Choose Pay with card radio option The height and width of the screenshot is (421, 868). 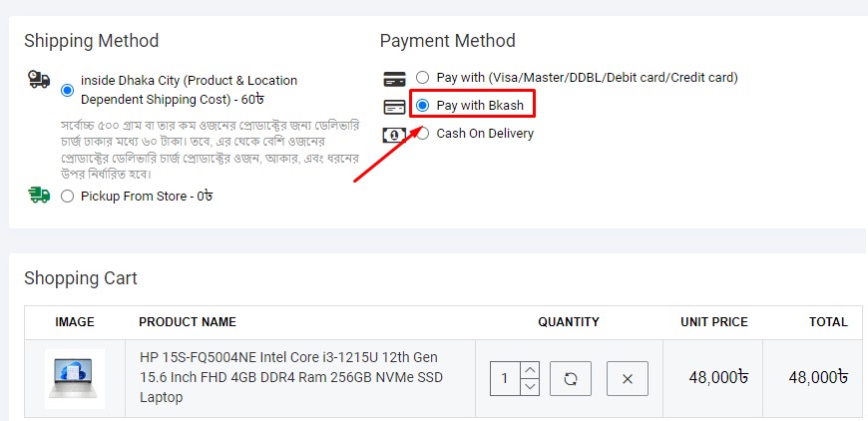(x=422, y=78)
